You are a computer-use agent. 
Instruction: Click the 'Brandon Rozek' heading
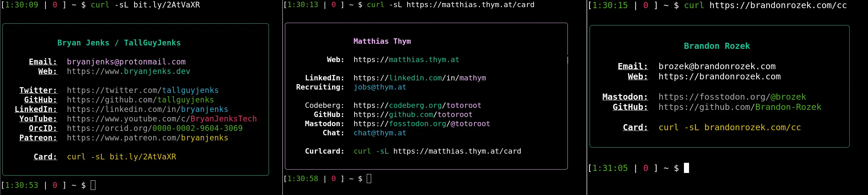717,46
